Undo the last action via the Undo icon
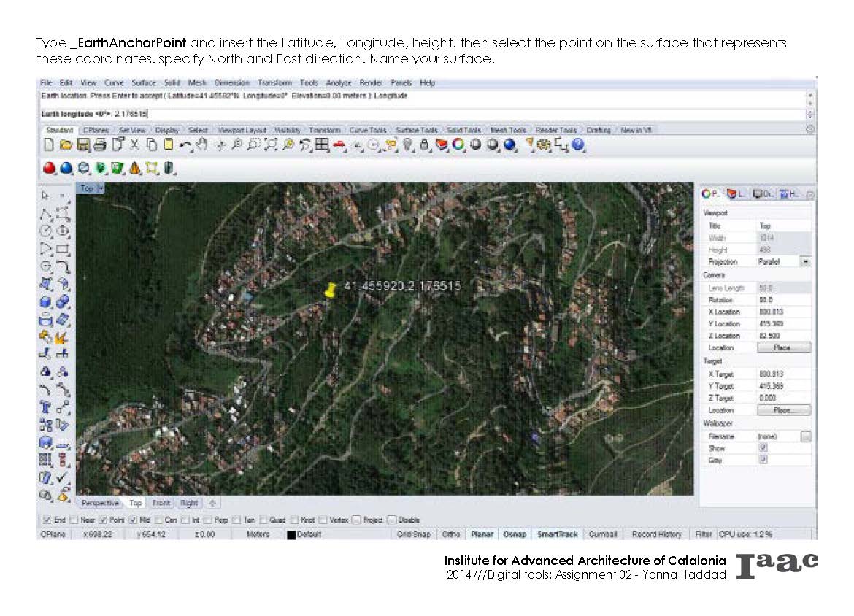 tap(183, 145)
